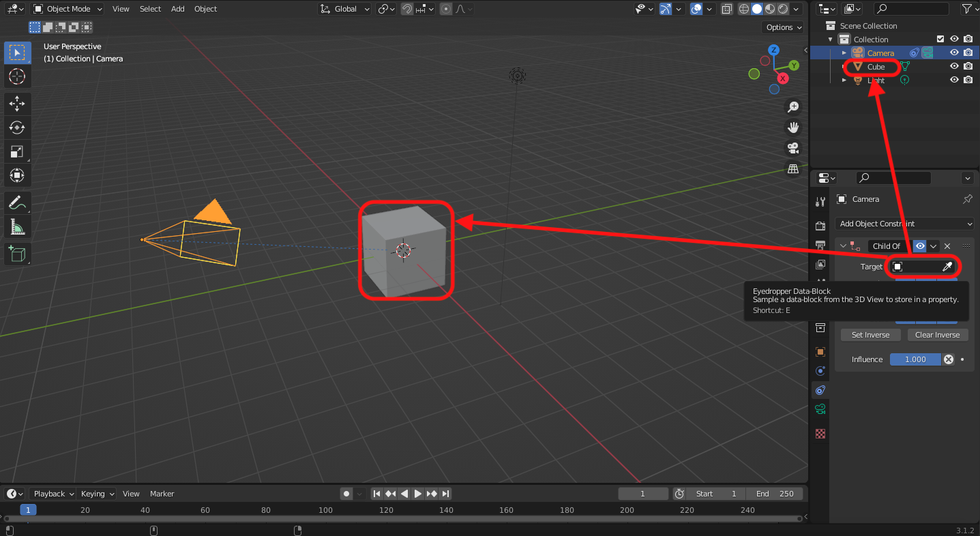The image size is (980, 536).
Task: Pin the Camera properties context
Action: [967, 199]
